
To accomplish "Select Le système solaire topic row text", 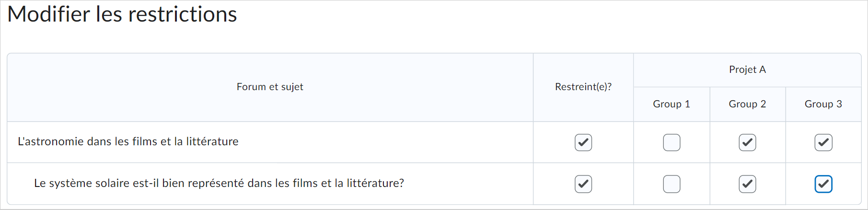I will tap(219, 183).
